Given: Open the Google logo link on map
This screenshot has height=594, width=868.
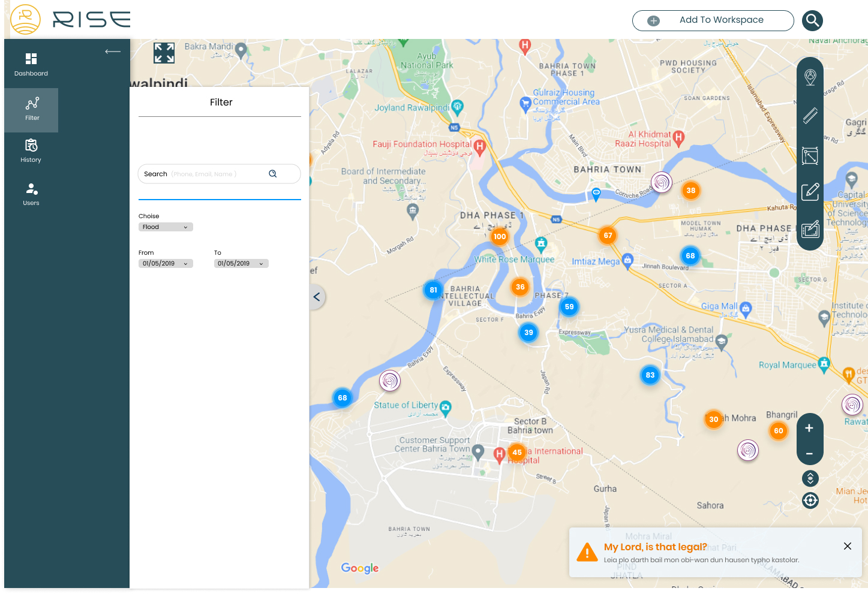Looking at the screenshot, I should click(360, 568).
